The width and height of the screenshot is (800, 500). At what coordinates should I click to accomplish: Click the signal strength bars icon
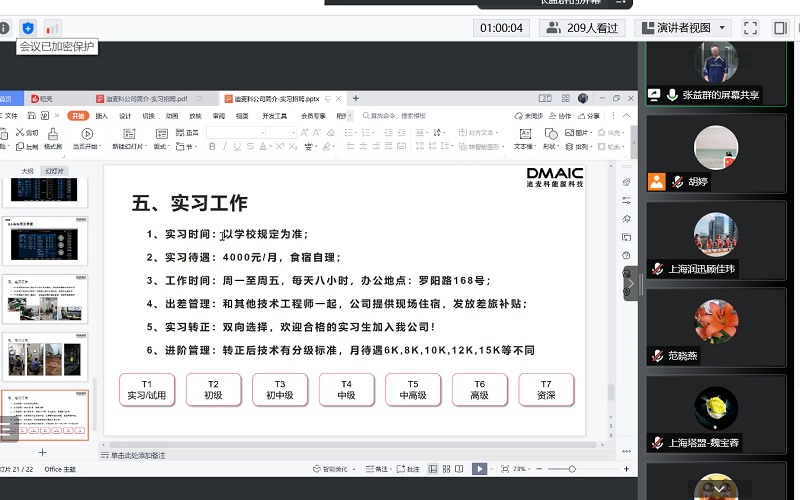point(52,28)
